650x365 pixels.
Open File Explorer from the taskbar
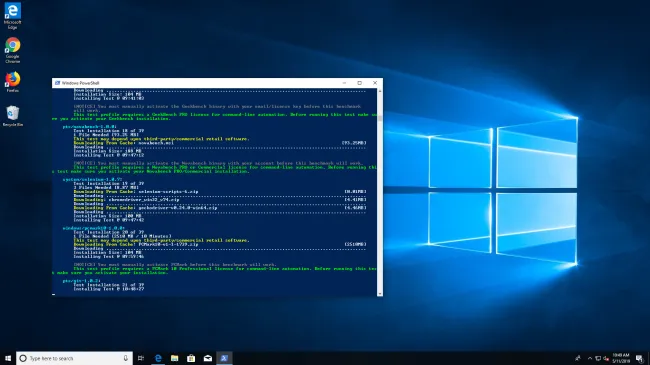click(x=175, y=358)
